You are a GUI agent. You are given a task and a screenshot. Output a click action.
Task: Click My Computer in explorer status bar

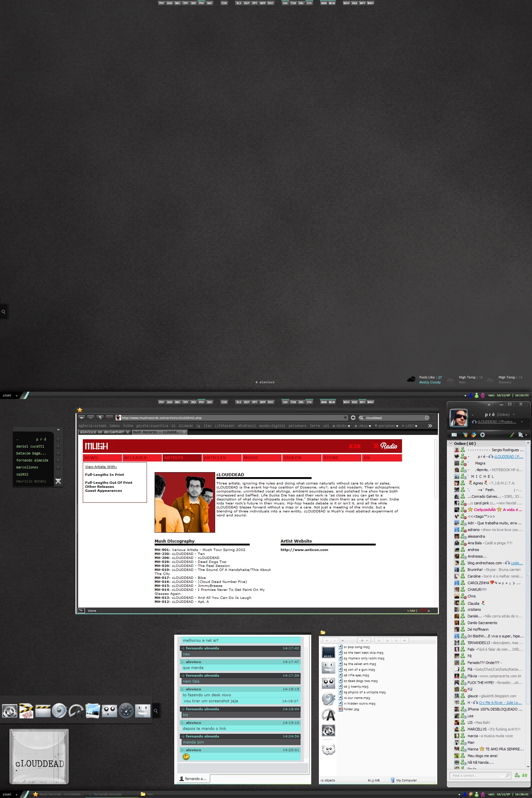(403, 780)
